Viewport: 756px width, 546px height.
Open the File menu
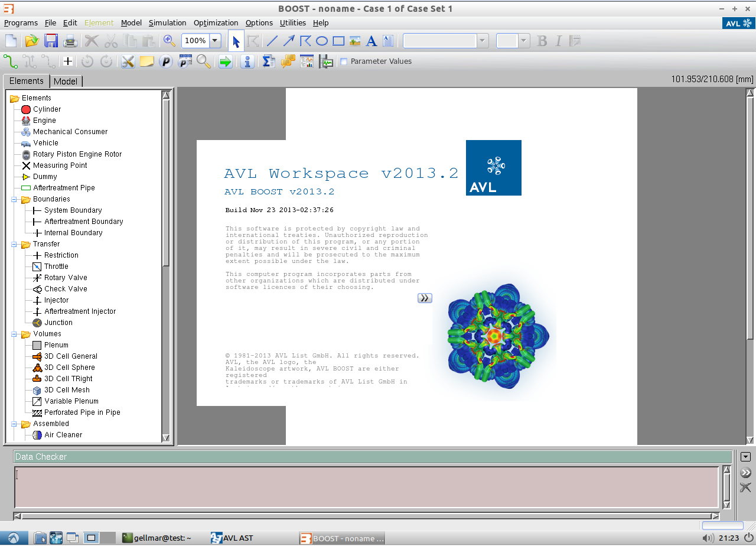pos(51,23)
